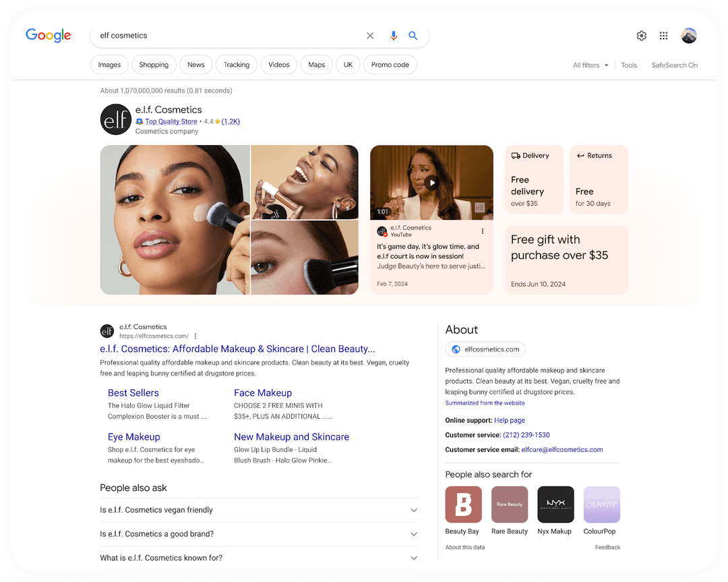Click the Top Quality Store badge icon
Image resolution: width=728 pixels, height=582 pixels.
(140, 121)
